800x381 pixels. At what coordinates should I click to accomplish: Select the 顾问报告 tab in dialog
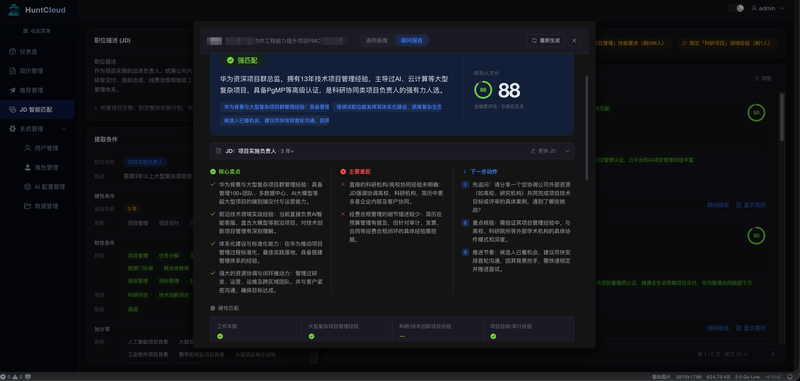[x=412, y=40]
